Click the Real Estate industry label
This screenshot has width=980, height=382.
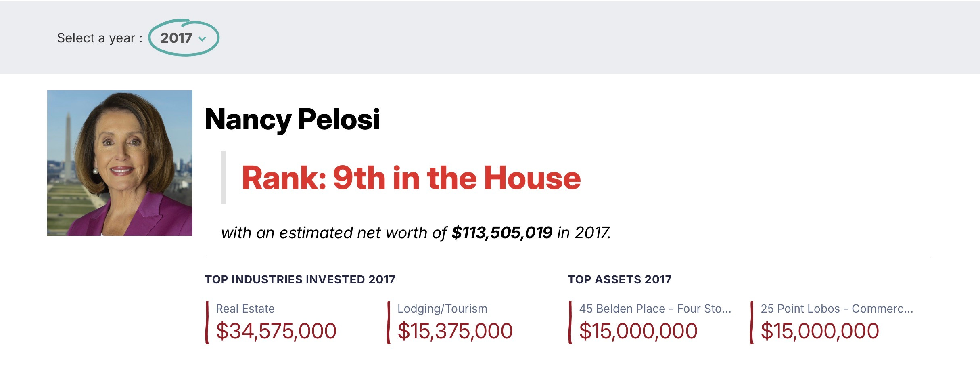(245, 309)
